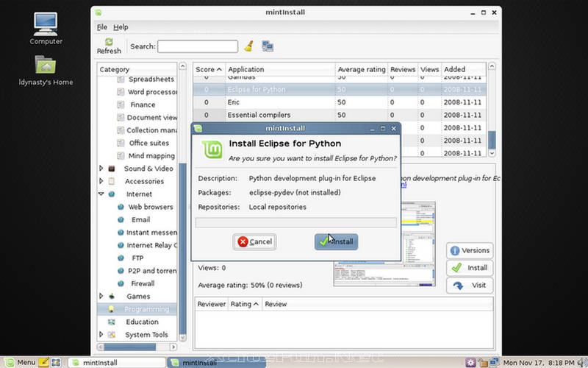
Task: Select the Office suites category
Action: pos(149,143)
